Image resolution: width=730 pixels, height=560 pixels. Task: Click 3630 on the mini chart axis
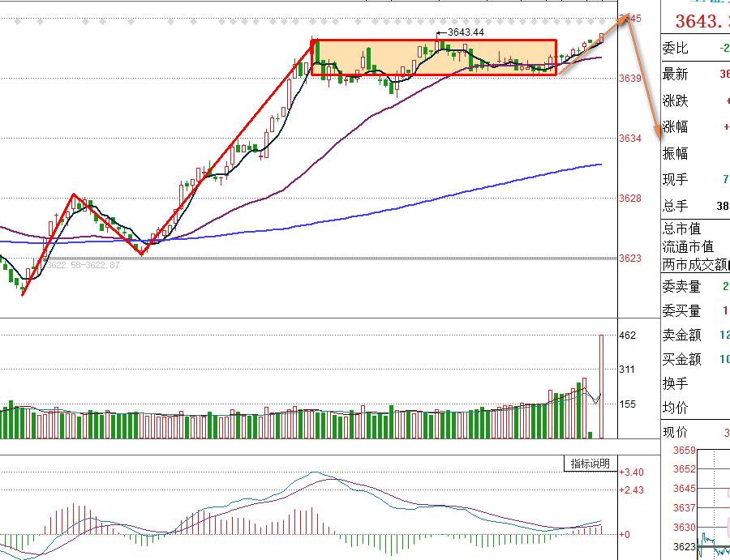685,528
